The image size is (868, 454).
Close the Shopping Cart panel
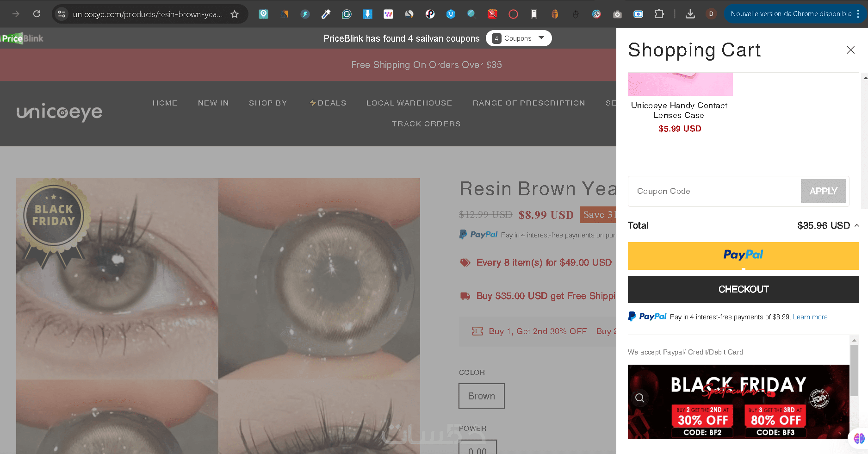pos(850,50)
